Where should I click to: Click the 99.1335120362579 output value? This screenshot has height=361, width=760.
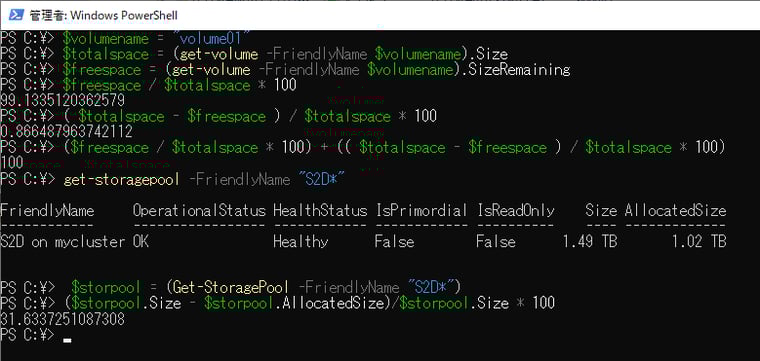[63, 101]
